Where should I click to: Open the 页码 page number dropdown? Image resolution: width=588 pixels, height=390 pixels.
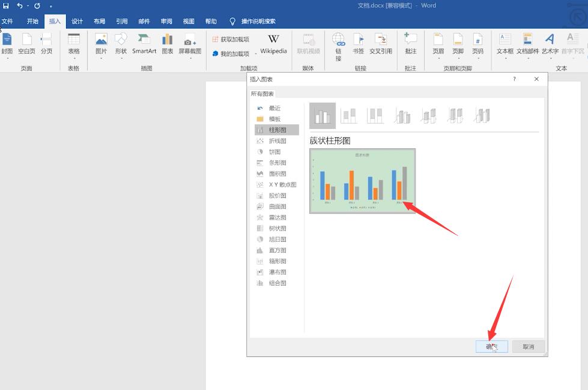[x=477, y=46]
